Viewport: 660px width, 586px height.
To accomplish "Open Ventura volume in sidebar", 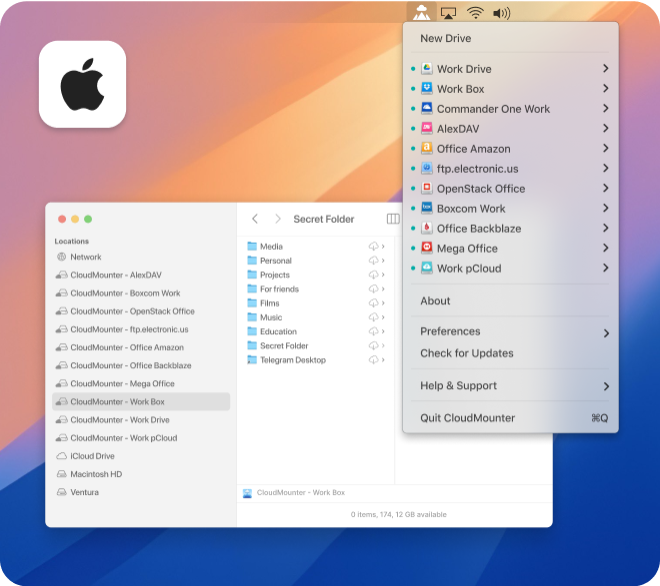I will pos(141,492).
